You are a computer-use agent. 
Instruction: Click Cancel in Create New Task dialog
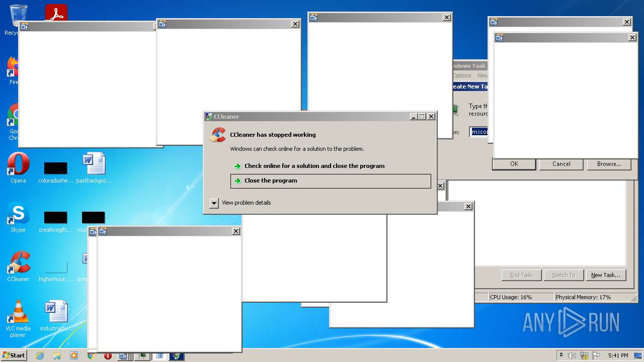point(561,164)
